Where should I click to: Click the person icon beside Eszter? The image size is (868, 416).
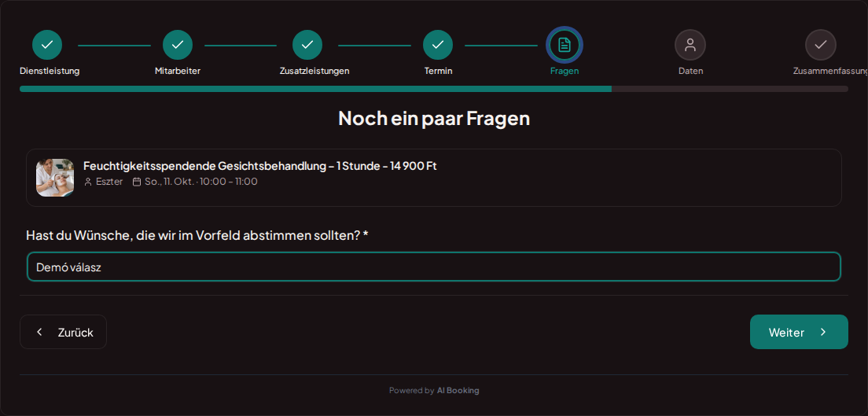88,182
